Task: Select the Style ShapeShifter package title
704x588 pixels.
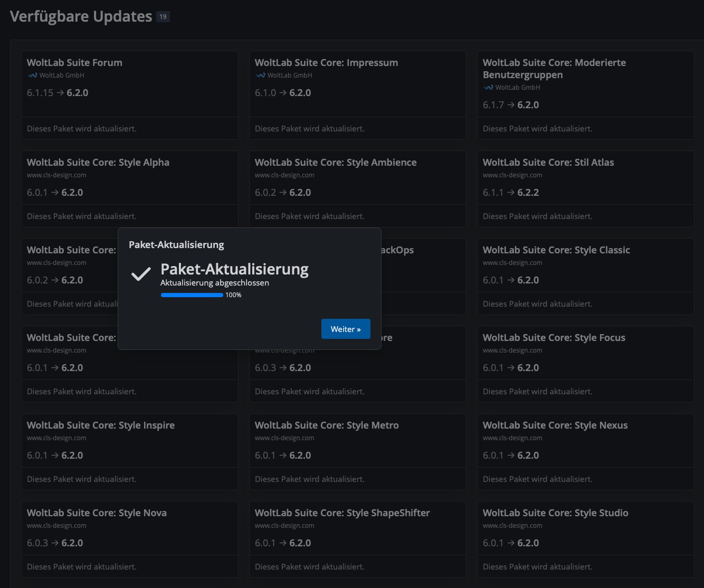Action: point(342,513)
